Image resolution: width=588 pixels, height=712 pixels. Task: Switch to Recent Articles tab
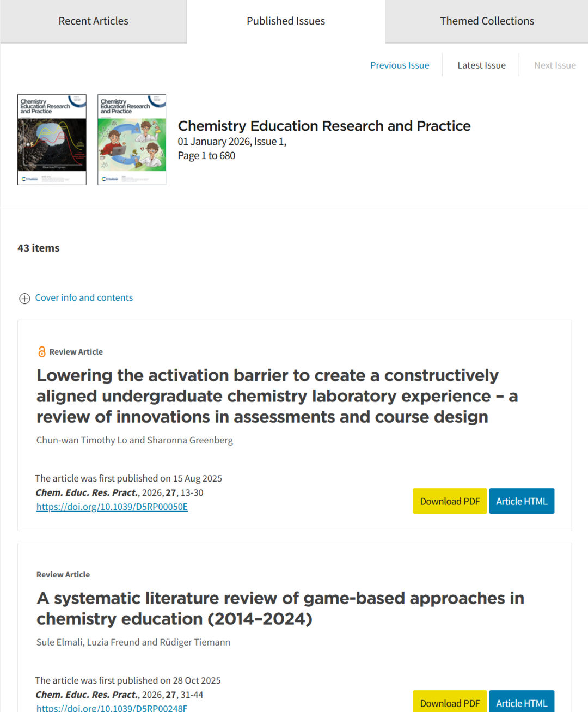[93, 21]
